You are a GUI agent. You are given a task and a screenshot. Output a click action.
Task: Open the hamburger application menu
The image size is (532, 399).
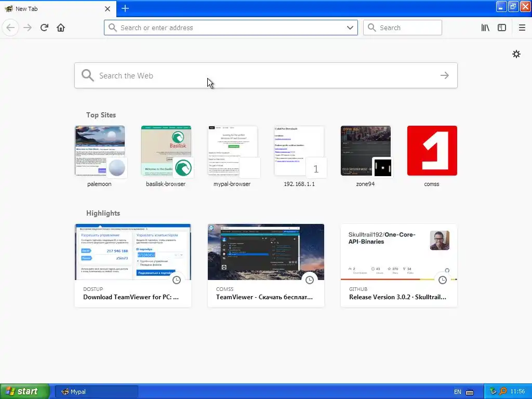click(522, 28)
